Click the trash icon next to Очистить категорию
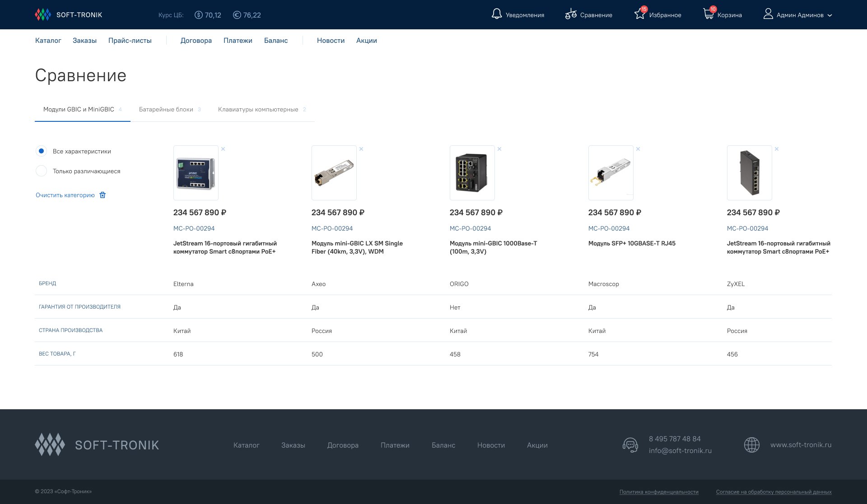This screenshot has height=504, width=867. point(103,195)
